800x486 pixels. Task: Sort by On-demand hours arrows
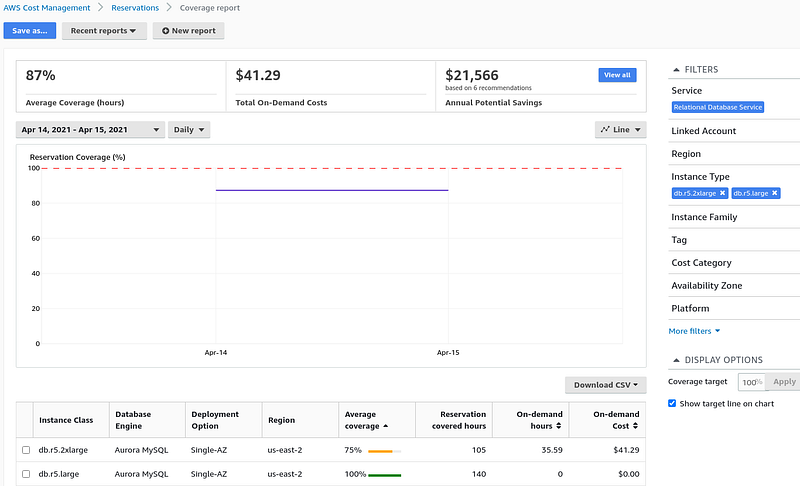click(559, 426)
